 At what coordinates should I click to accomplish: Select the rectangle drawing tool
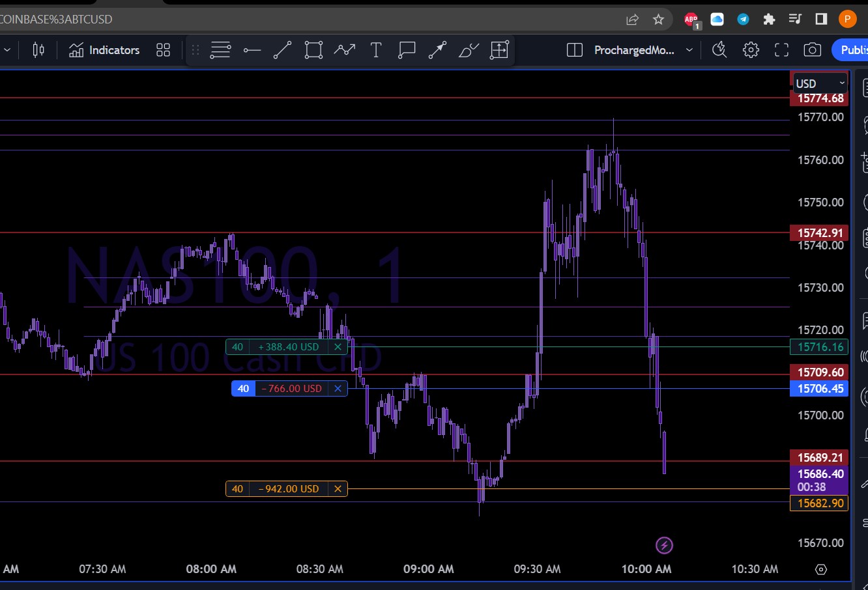pyautogui.click(x=313, y=50)
